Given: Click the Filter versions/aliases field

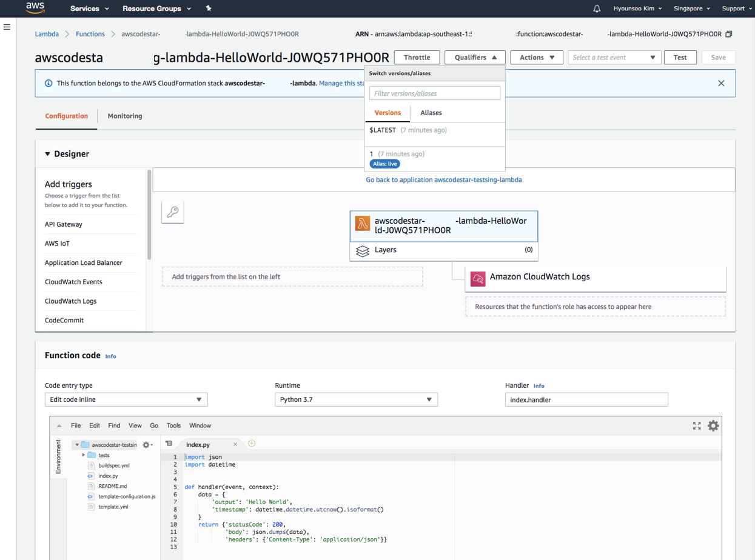Looking at the screenshot, I should pyautogui.click(x=435, y=93).
